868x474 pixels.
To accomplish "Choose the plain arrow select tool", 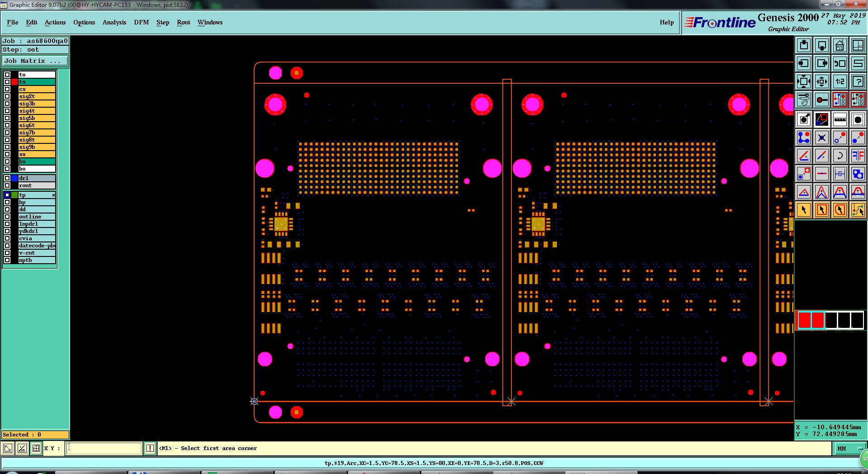I will pos(804,210).
